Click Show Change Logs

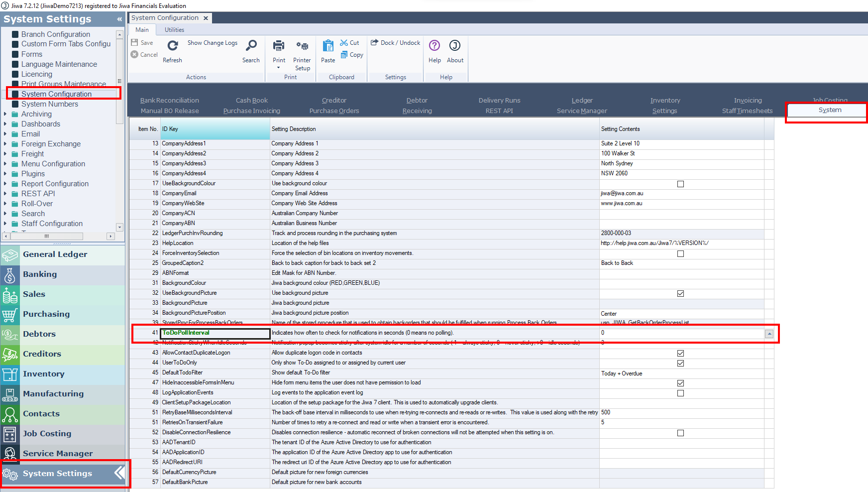pos(213,43)
